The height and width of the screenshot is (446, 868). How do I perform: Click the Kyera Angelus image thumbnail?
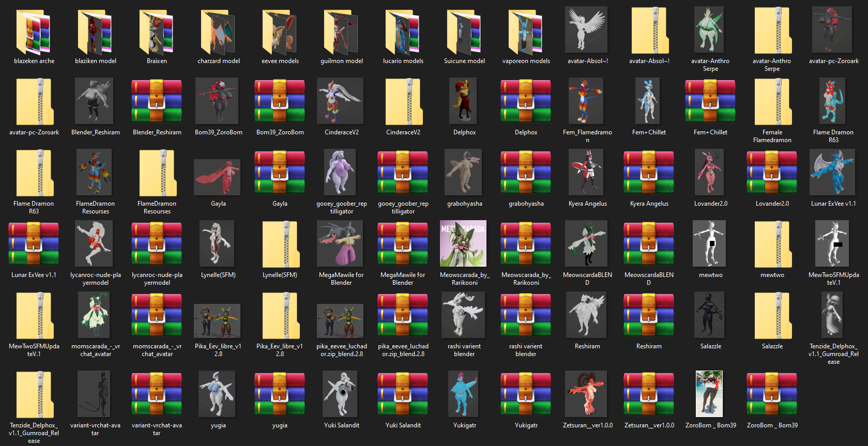[x=586, y=172]
